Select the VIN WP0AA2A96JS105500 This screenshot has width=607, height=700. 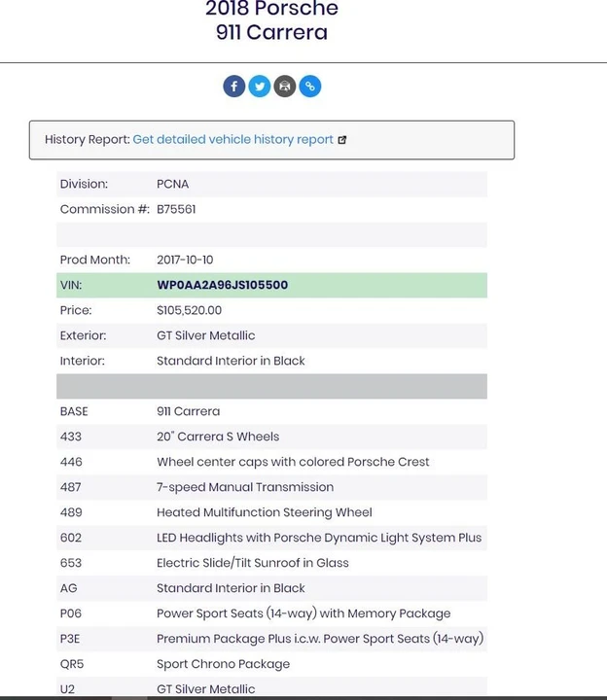click(x=222, y=285)
